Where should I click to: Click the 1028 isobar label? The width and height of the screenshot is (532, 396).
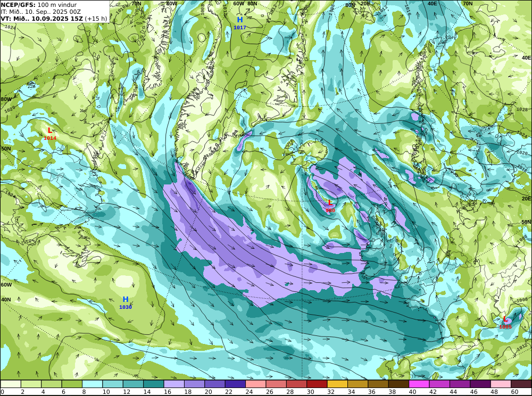[x=523, y=109]
